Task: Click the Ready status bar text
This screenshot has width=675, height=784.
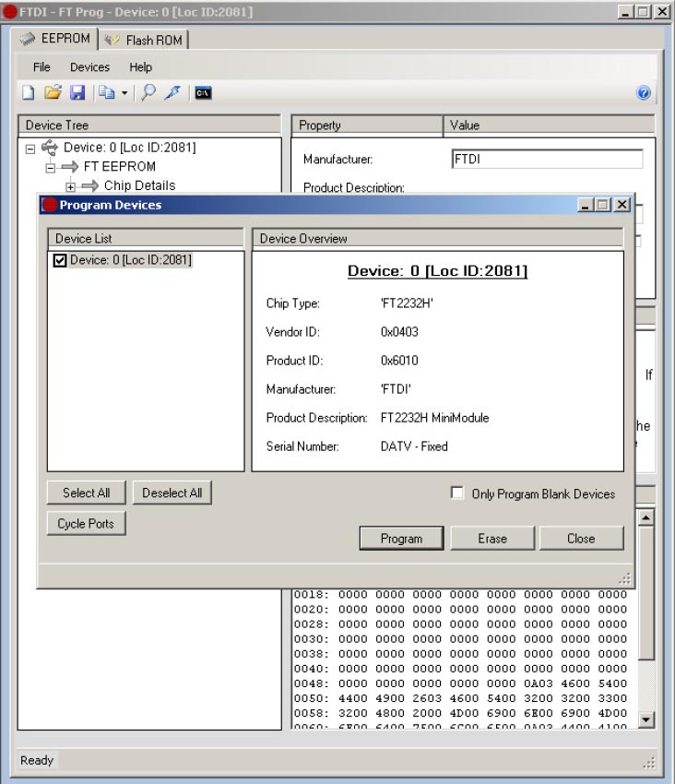Action: 37,761
